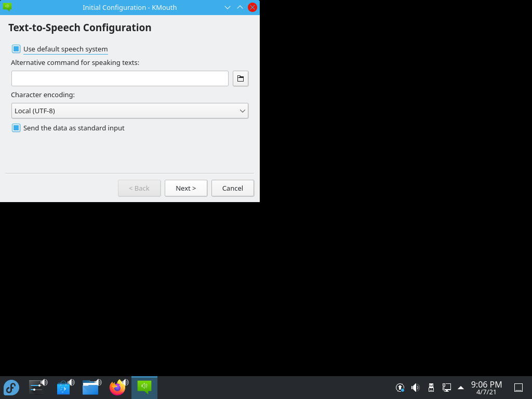Screen dimensions: 532x399
Task: Launch System Settings from the taskbar
Action: [37, 388]
